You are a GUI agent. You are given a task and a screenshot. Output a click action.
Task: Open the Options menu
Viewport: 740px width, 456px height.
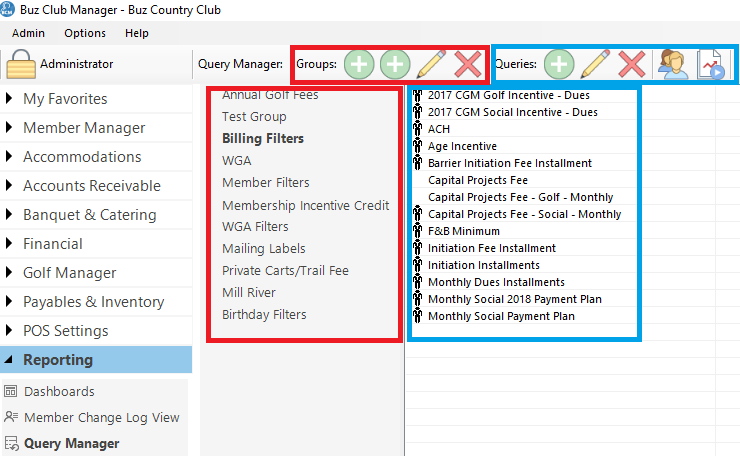(x=85, y=33)
